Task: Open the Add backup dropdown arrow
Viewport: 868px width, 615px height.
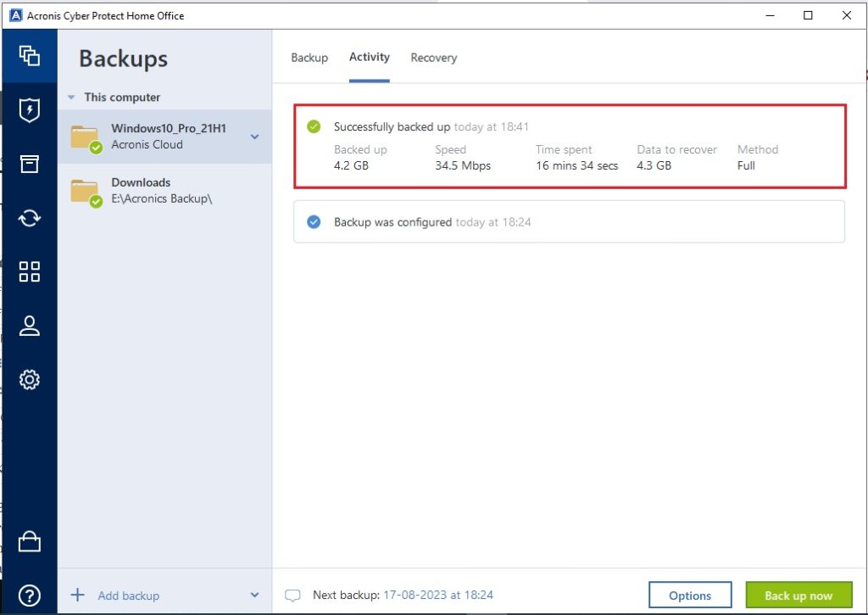Action: pyautogui.click(x=254, y=595)
